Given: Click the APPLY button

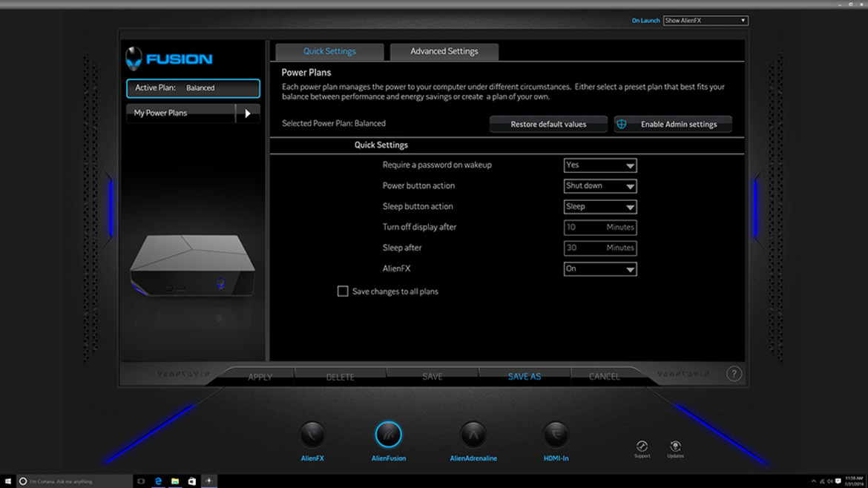Looking at the screenshot, I should point(260,377).
